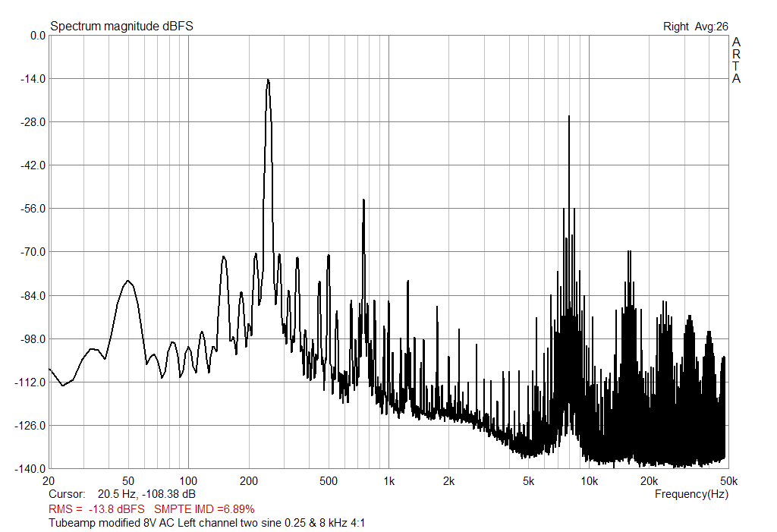
Task: Select the Right Avg:26 channel indicator
Action: [694, 24]
